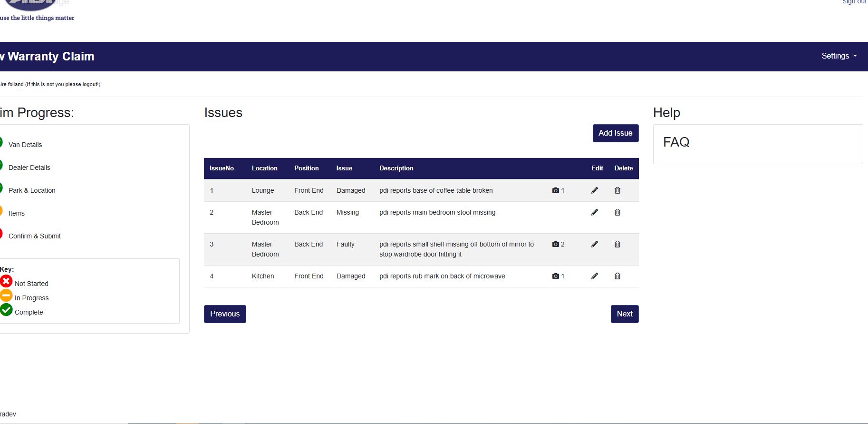Image resolution: width=868 pixels, height=424 pixels.
Task: Edit the Faulty mirror shelf issue
Action: pos(594,244)
